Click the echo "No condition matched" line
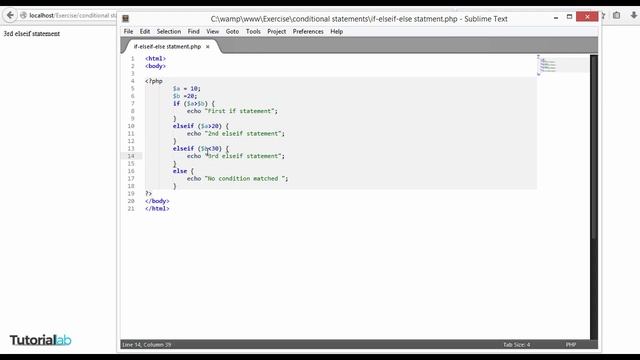Viewport: 640px width, 360px height. pyautogui.click(x=238, y=178)
